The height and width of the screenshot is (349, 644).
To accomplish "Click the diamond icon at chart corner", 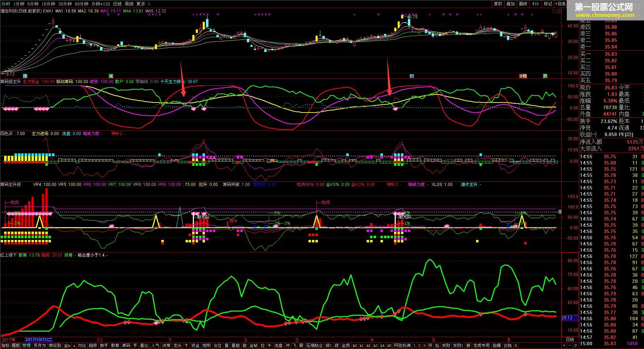I will click(x=554, y=11).
